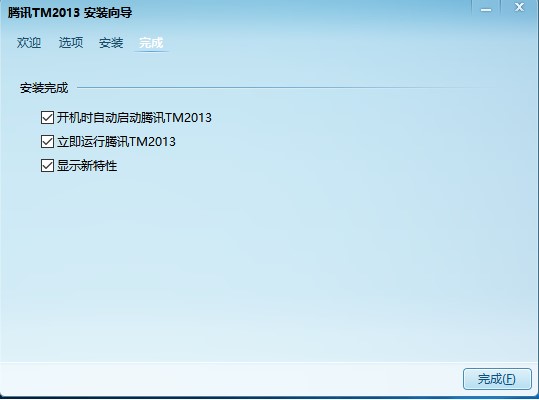The height and width of the screenshot is (400, 539).
Task: Select the highlighted 完成 tab
Action: (151, 43)
